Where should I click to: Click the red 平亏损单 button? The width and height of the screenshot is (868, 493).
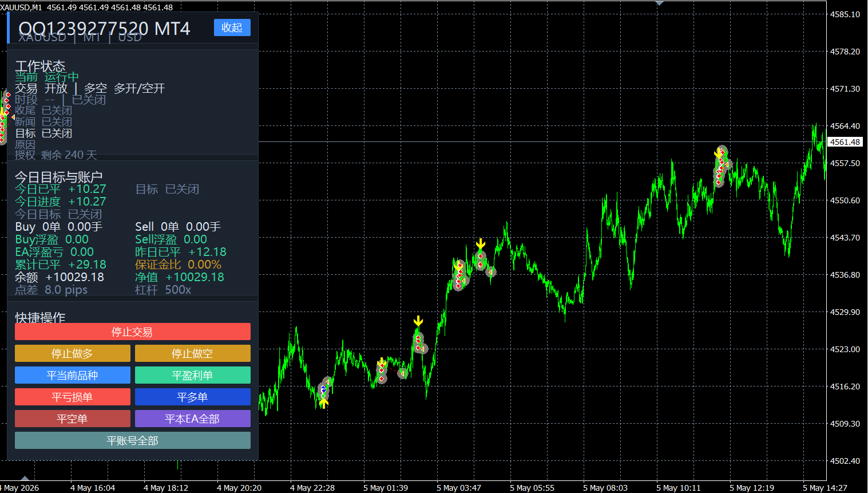tap(73, 397)
